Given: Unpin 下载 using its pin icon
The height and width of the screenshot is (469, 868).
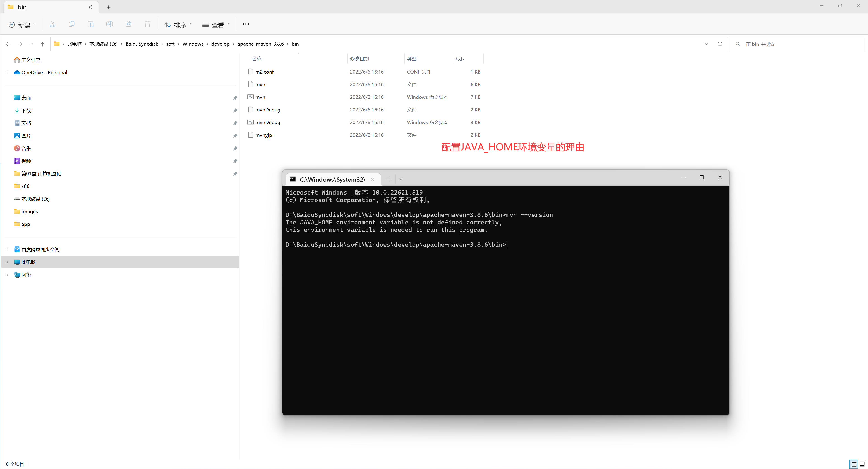Looking at the screenshot, I should (235, 110).
